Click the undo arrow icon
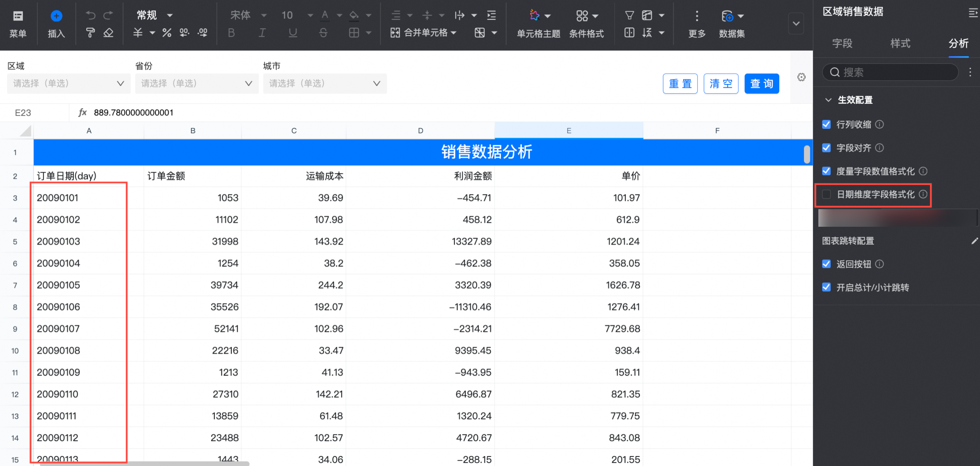The image size is (980, 466). tap(90, 15)
